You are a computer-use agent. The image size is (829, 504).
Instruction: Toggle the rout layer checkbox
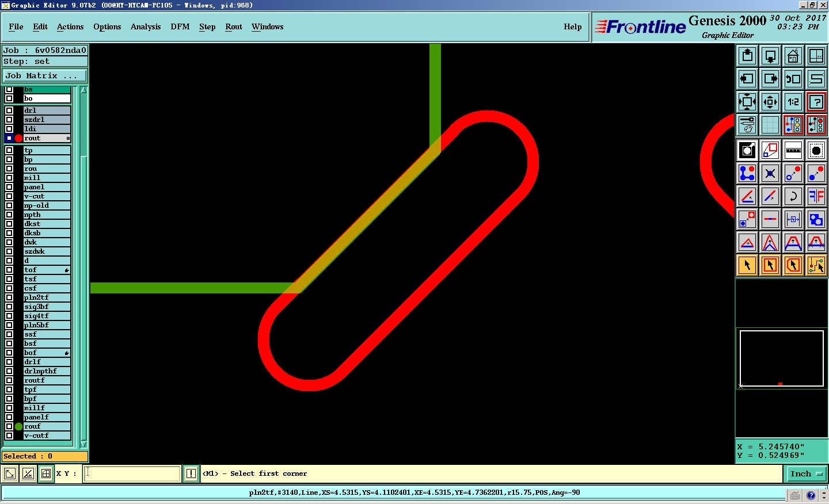9,138
